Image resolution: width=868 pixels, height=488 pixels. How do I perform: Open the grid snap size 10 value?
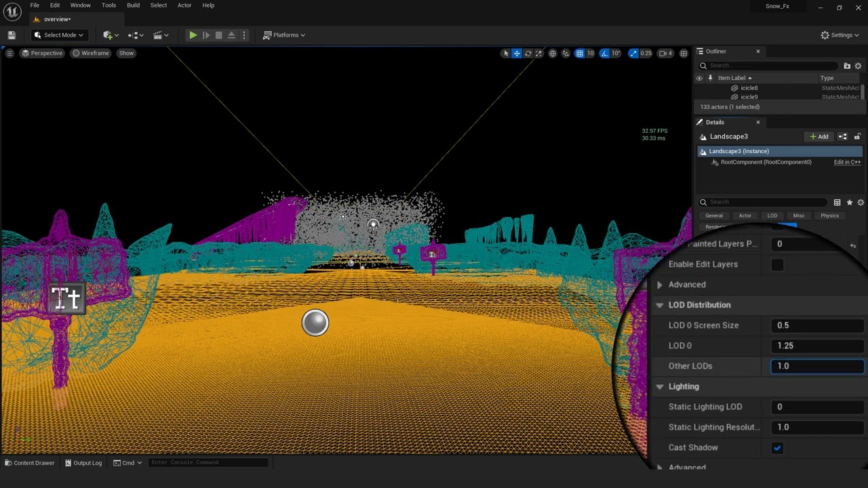coord(590,54)
